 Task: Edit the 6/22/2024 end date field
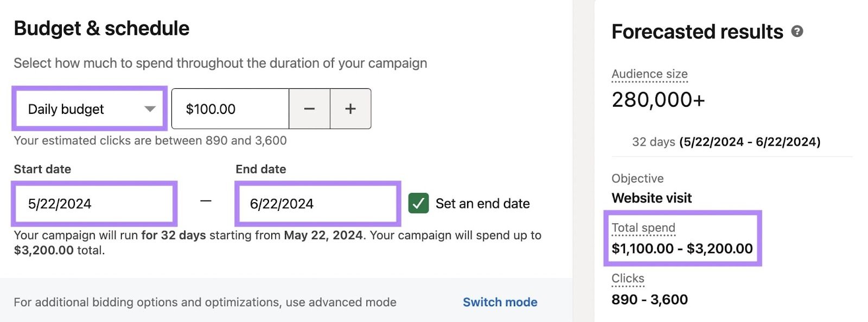point(316,203)
